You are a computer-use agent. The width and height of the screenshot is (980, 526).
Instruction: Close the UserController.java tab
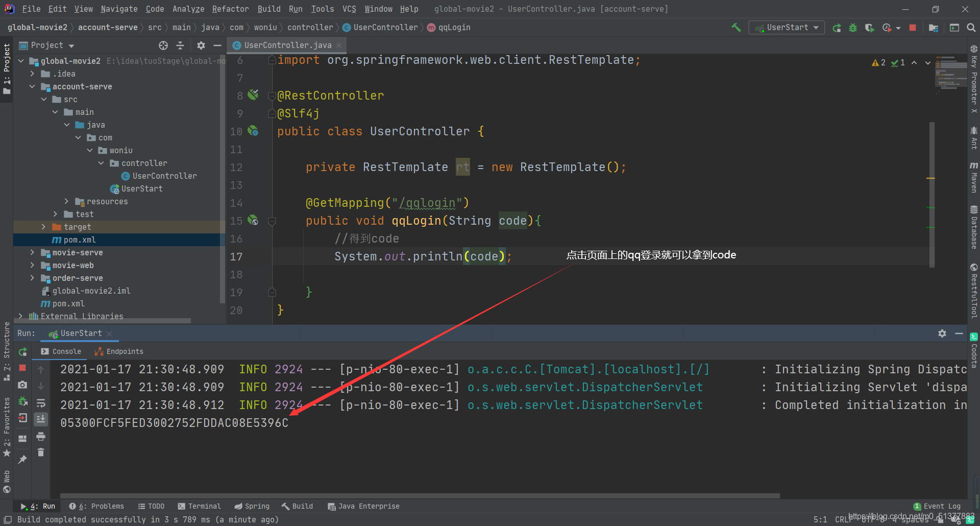[339, 45]
